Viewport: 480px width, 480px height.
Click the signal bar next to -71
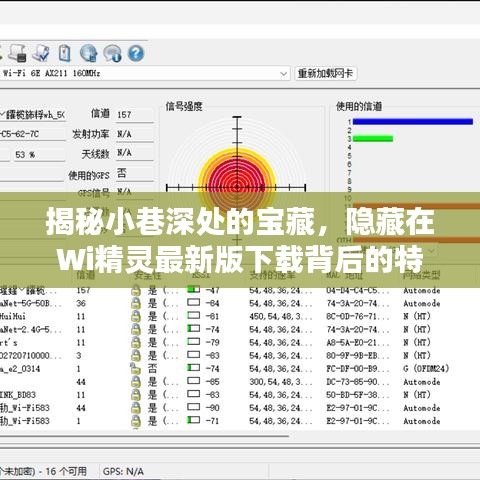(x=194, y=420)
